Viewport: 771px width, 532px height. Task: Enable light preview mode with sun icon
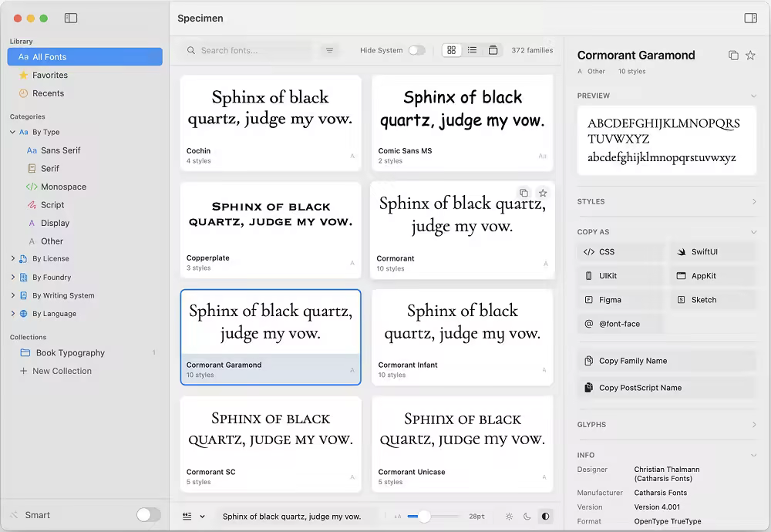tap(508, 516)
